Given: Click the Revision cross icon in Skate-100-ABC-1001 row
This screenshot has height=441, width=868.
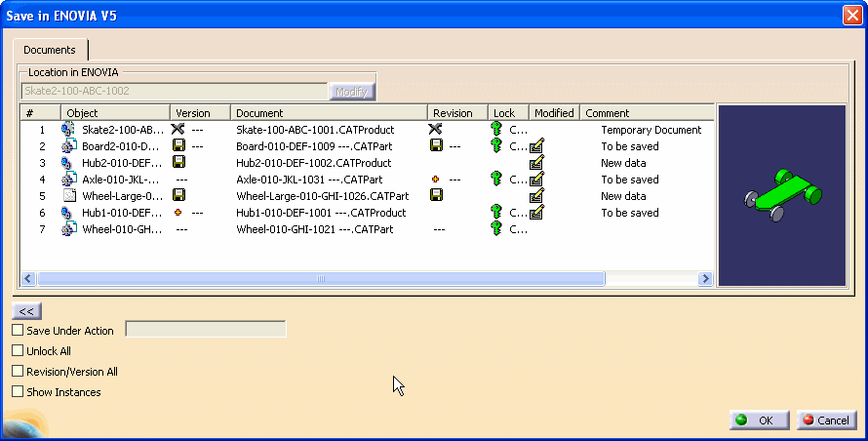Looking at the screenshot, I should 435,129.
